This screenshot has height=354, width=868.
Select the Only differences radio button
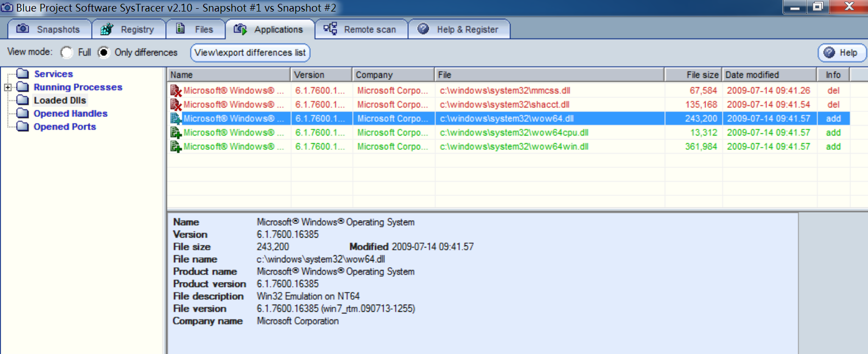pyautogui.click(x=104, y=52)
